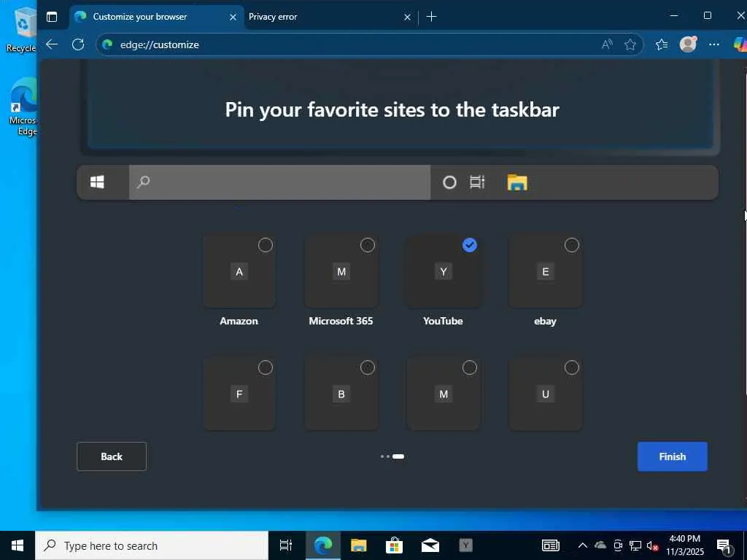Click Microsoft Edge taskbar icon
This screenshot has height=560, width=747.
pyautogui.click(x=323, y=545)
